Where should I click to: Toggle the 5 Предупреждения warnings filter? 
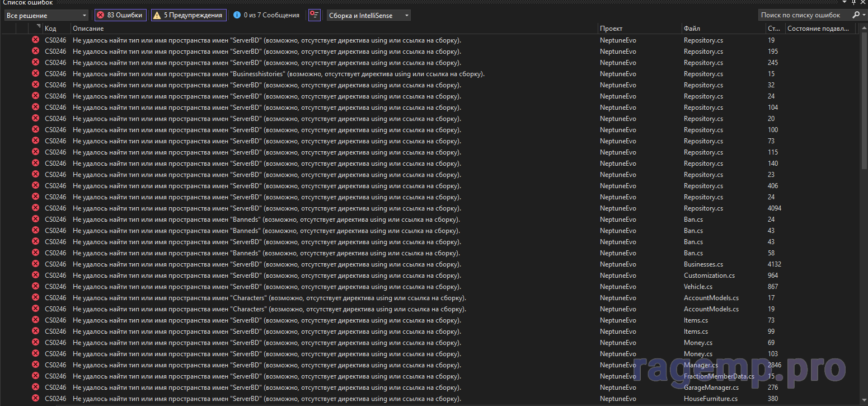tap(189, 15)
